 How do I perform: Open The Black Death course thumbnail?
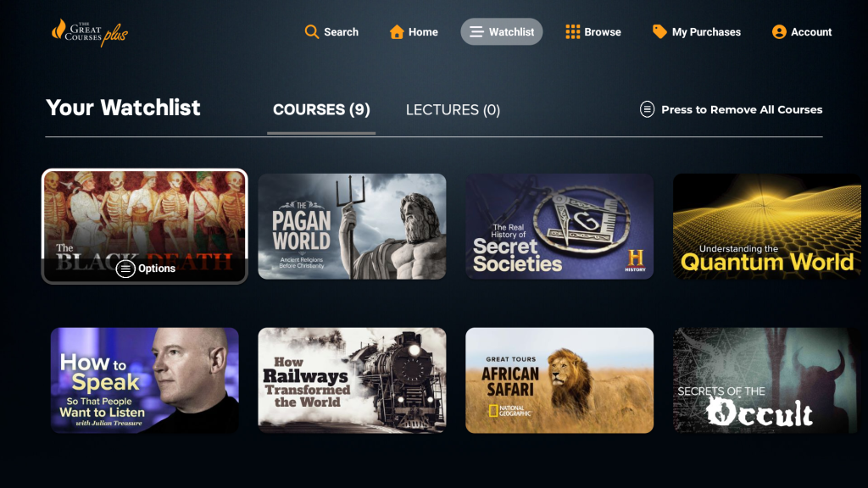(x=144, y=226)
